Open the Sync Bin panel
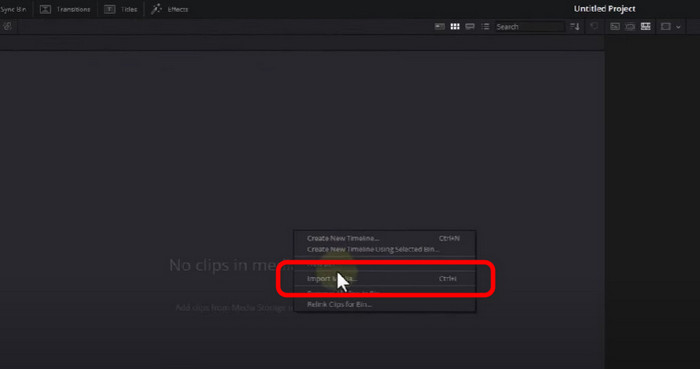 point(13,9)
